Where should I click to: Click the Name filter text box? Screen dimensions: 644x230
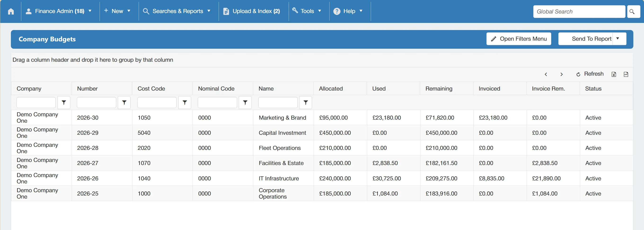(x=278, y=102)
